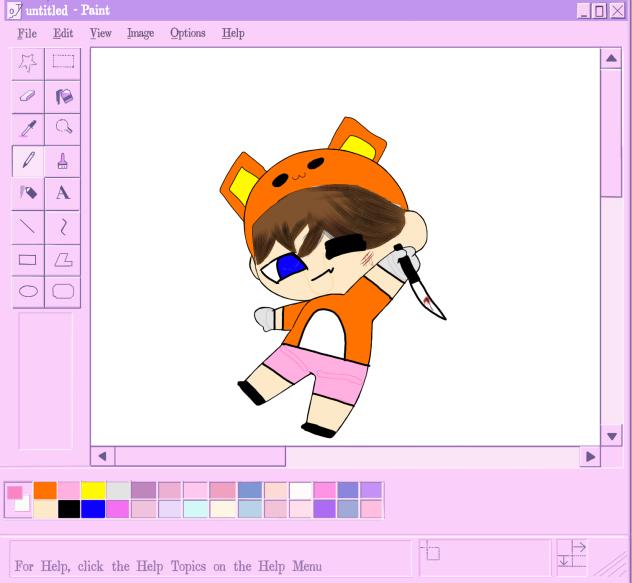This screenshot has height=583, width=632.
Task: Pick the Fill With Color bucket tool
Action: tap(63, 97)
